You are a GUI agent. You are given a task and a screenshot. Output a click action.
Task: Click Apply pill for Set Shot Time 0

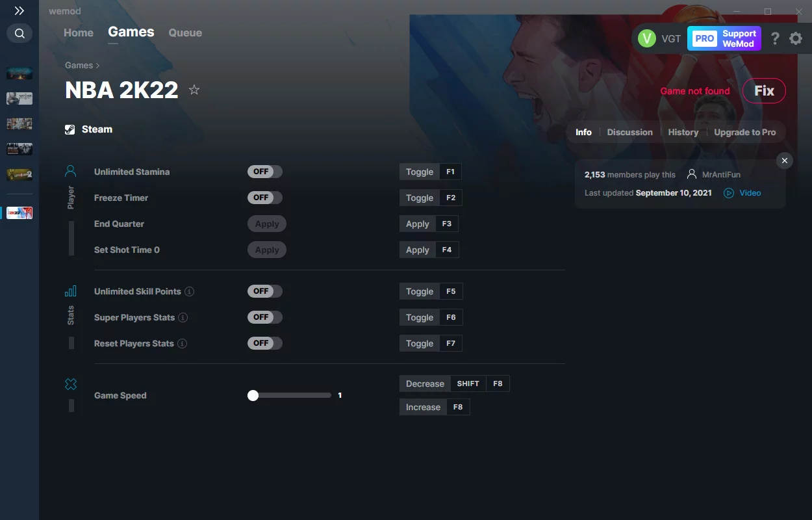pos(267,250)
